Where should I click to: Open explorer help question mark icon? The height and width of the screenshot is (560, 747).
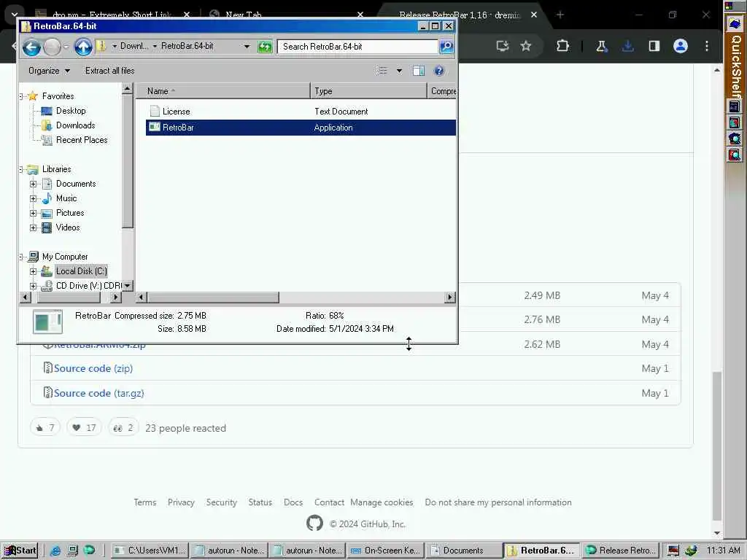click(438, 71)
